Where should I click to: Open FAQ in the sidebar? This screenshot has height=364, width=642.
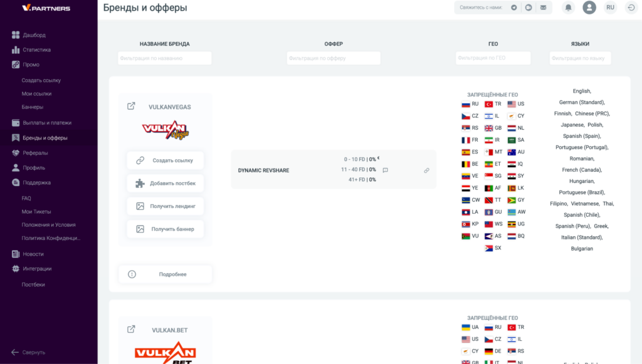pyautogui.click(x=26, y=199)
